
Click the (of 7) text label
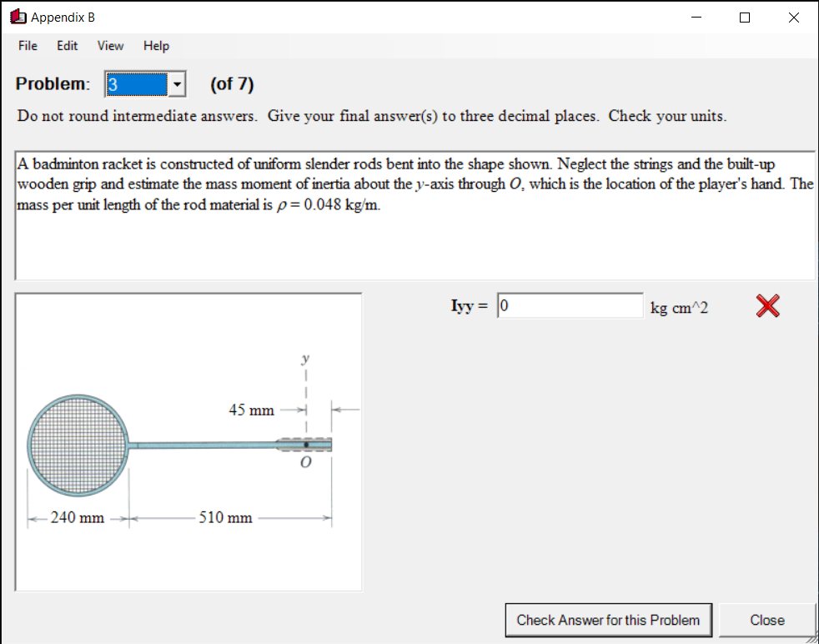231,83
